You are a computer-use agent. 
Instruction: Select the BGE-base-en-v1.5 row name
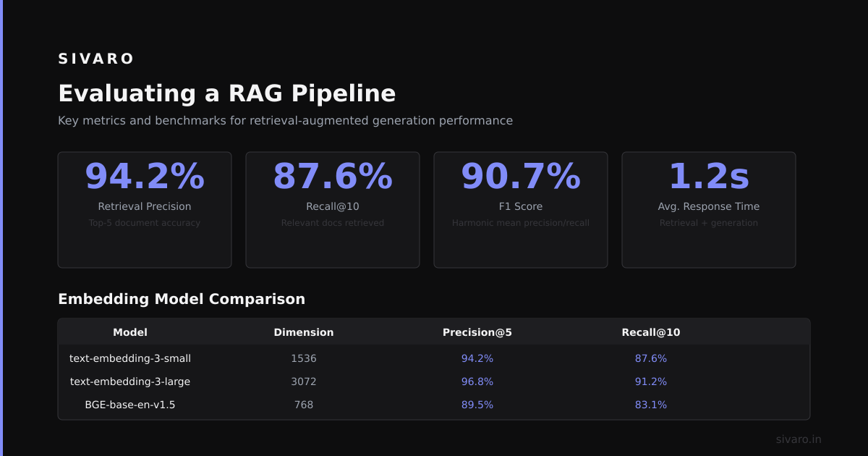click(130, 405)
